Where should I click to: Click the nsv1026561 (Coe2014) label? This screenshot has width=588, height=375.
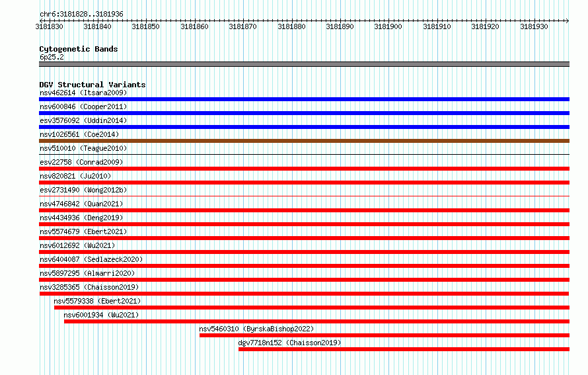coord(79,134)
